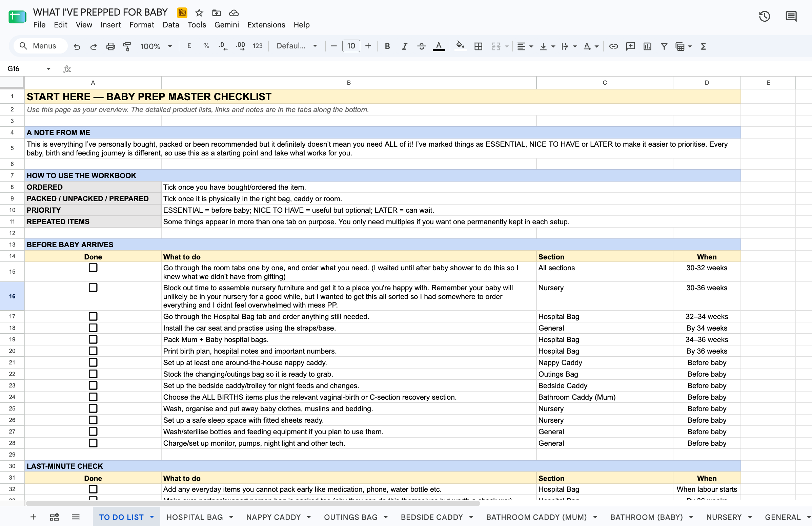Star this document
Image resolution: width=812 pixels, height=527 pixels.
[x=199, y=13]
